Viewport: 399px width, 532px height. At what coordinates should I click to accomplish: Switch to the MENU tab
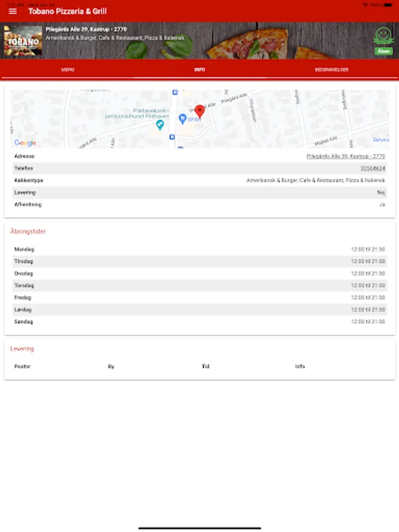point(67,70)
